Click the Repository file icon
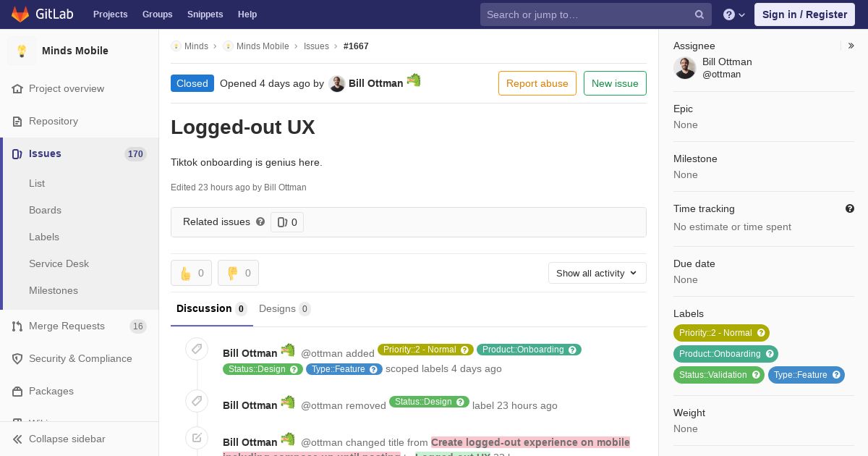Viewport: 868px width, 456px height. (x=17, y=121)
